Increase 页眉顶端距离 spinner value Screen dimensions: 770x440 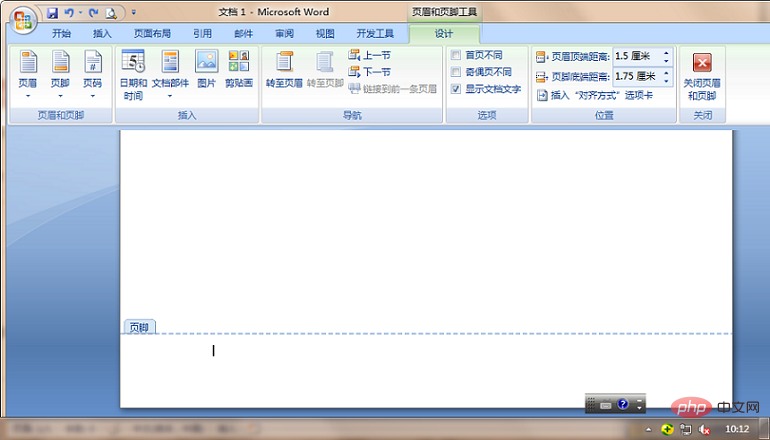(667, 52)
